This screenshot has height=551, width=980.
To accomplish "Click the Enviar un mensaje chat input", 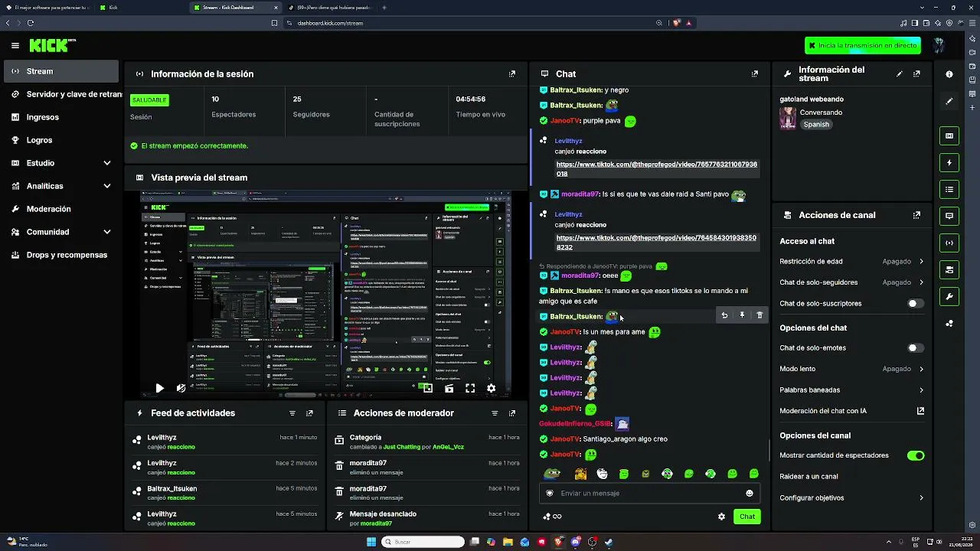I will (648, 494).
